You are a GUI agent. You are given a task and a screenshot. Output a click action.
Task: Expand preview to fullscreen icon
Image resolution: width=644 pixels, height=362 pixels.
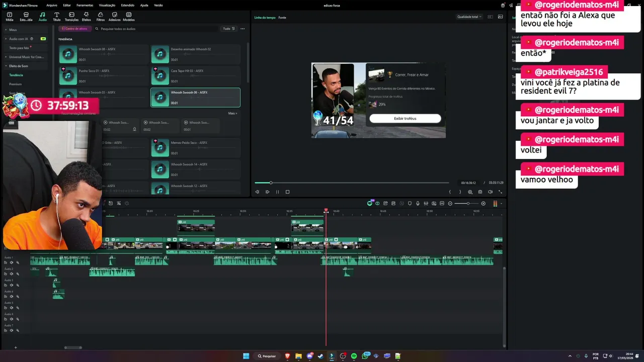click(500, 192)
